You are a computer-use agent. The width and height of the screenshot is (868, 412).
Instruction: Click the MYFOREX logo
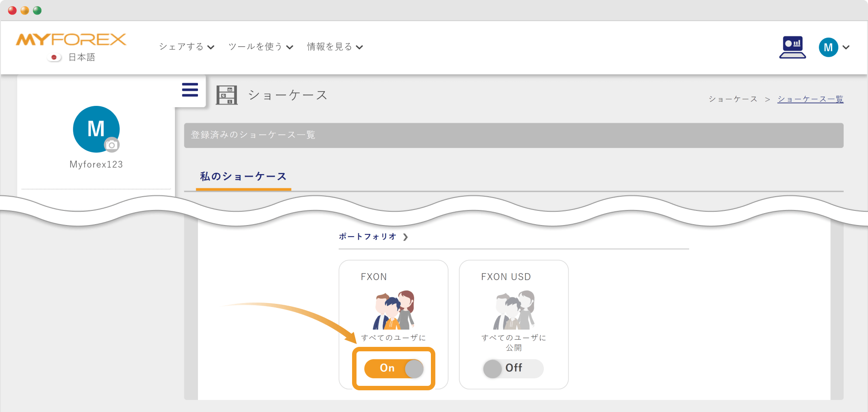click(71, 40)
